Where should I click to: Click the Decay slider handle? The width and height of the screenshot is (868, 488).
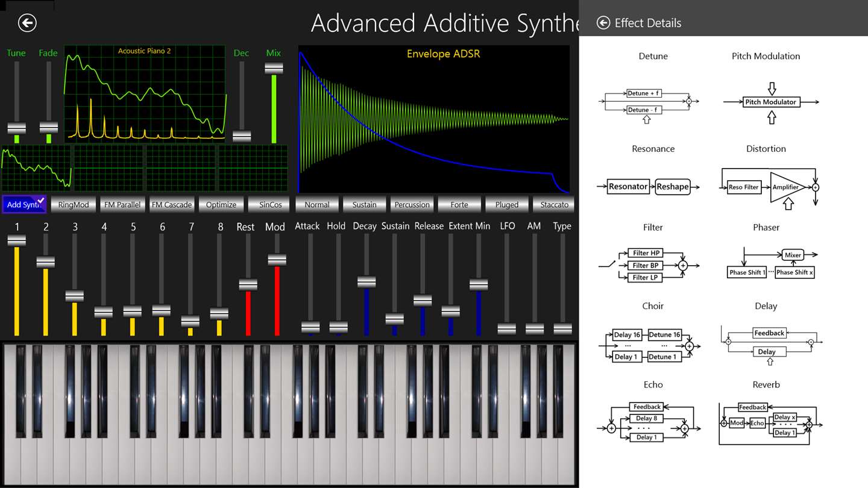[x=366, y=282]
